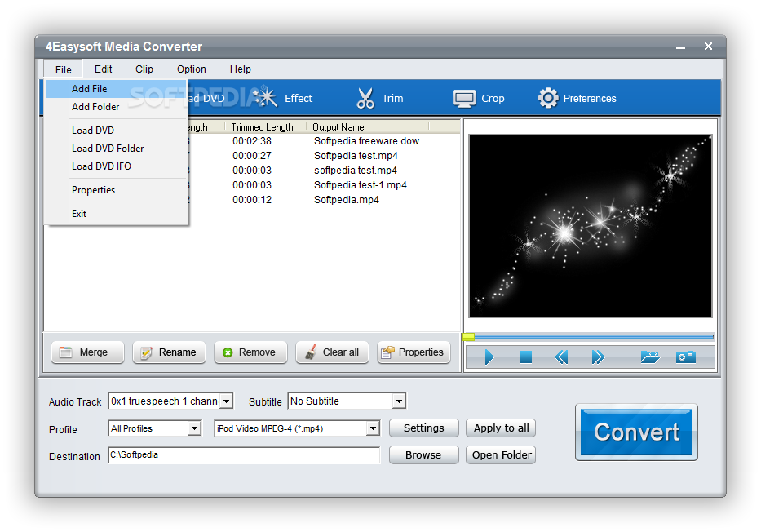Select Properties in File menu
The height and width of the screenshot is (532, 761).
click(117, 190)
